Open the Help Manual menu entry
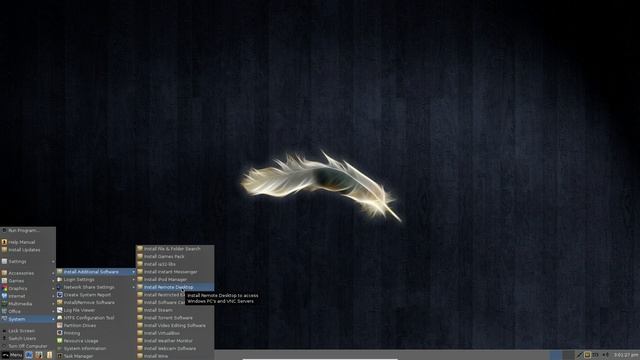Screen dimensions: 640x360 [x=28, y=242]
